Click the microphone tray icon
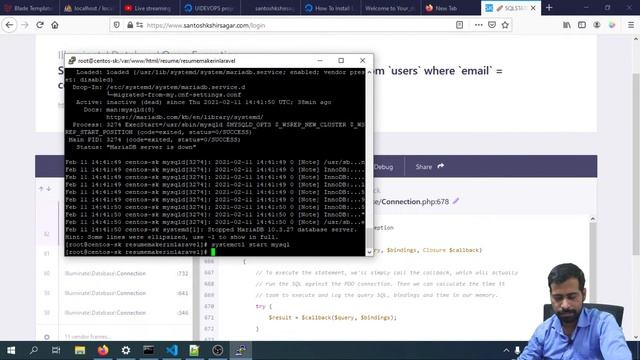Screen dimensions: 640x360 point(517,350)
